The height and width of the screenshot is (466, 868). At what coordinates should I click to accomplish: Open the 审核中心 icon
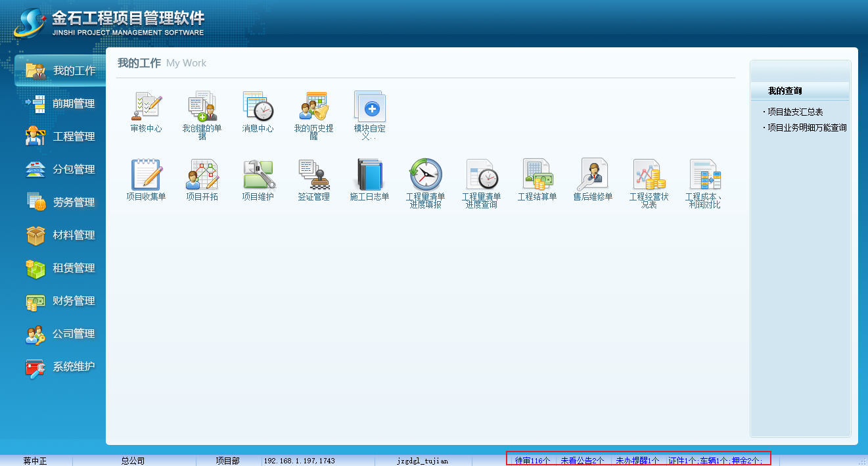click(146, 106)
